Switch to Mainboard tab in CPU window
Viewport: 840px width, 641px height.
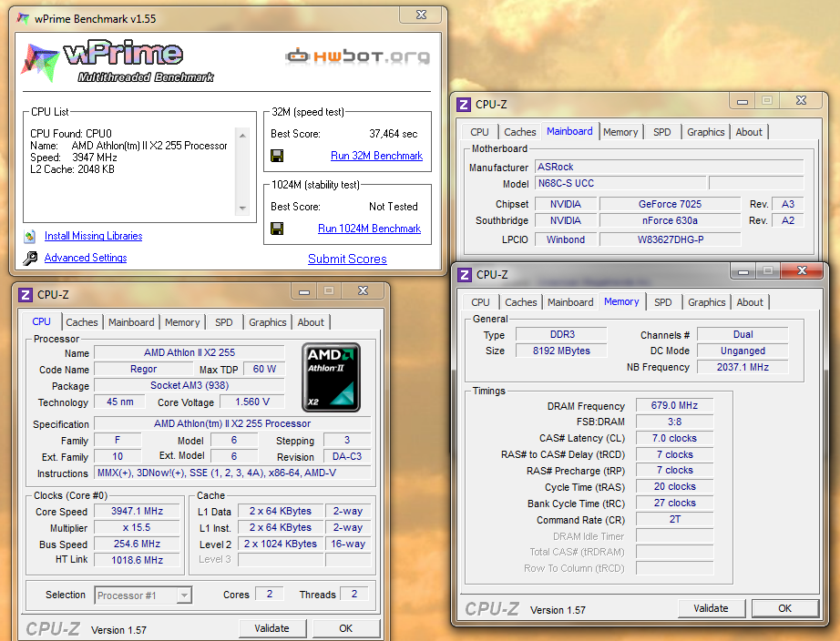[x=131, y=322]
